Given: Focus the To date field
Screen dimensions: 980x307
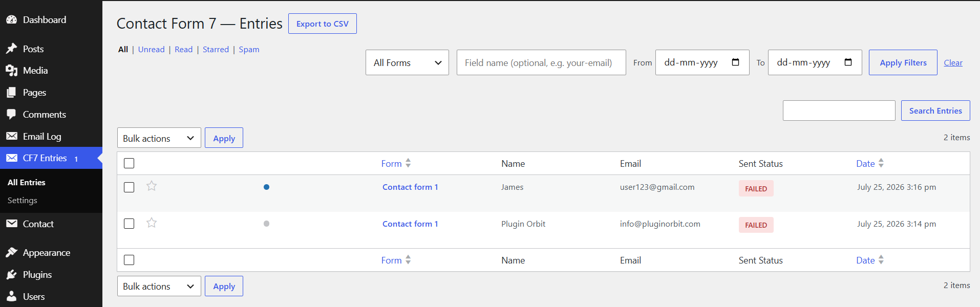Looking at the screenshot, I should pyautogui.click(x=815, y=62).
